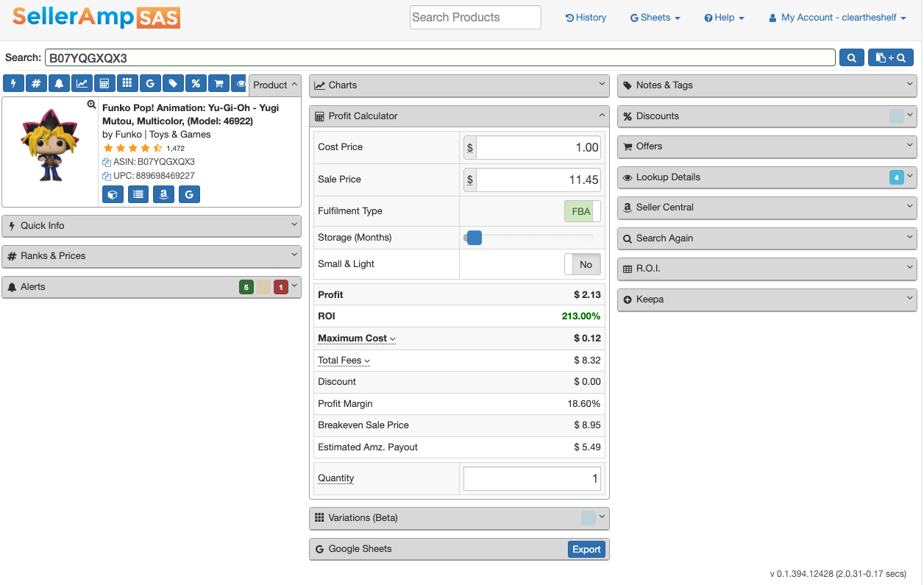This screenshot has height=585, width=924.
Task: Open the Maximum Cost dropdown
Action: point(357,338)
